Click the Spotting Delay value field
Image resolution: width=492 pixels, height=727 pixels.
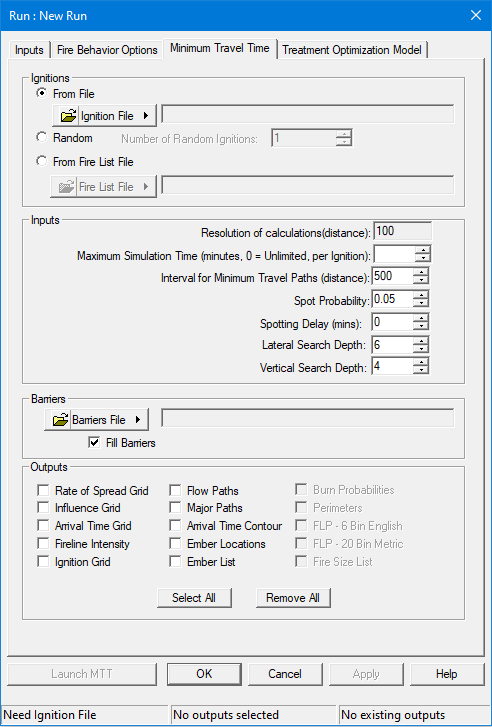coord(392,322)
